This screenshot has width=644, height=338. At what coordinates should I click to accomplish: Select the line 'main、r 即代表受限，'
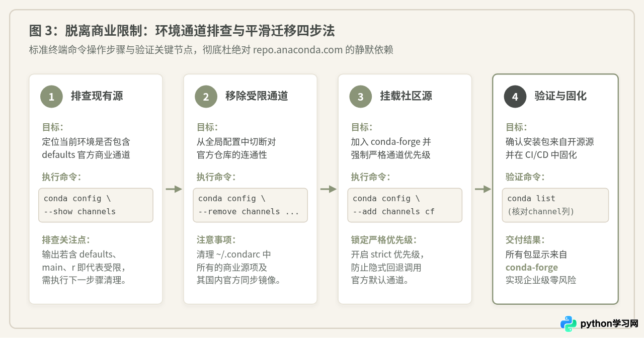click(x=84, y=267)
